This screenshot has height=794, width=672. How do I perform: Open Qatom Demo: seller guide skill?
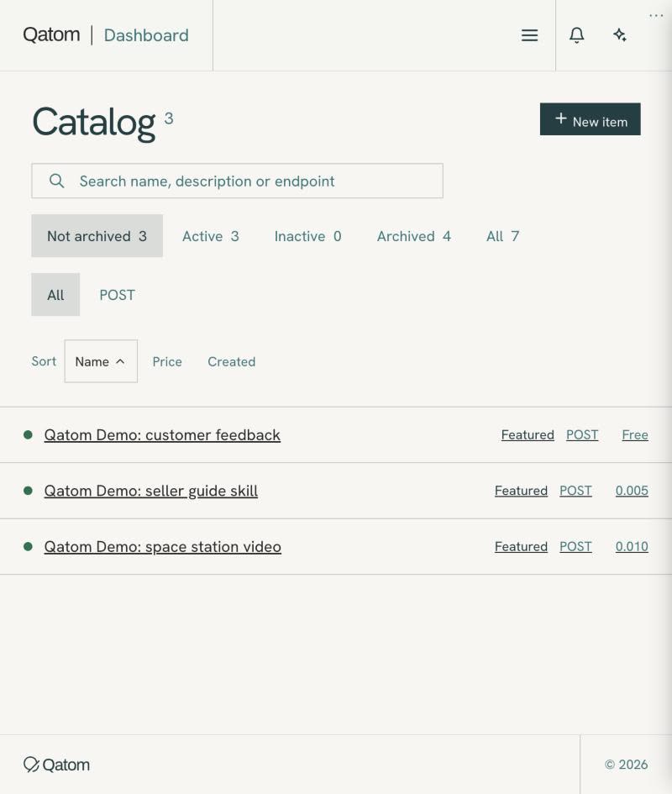click(x=151, y=491)
